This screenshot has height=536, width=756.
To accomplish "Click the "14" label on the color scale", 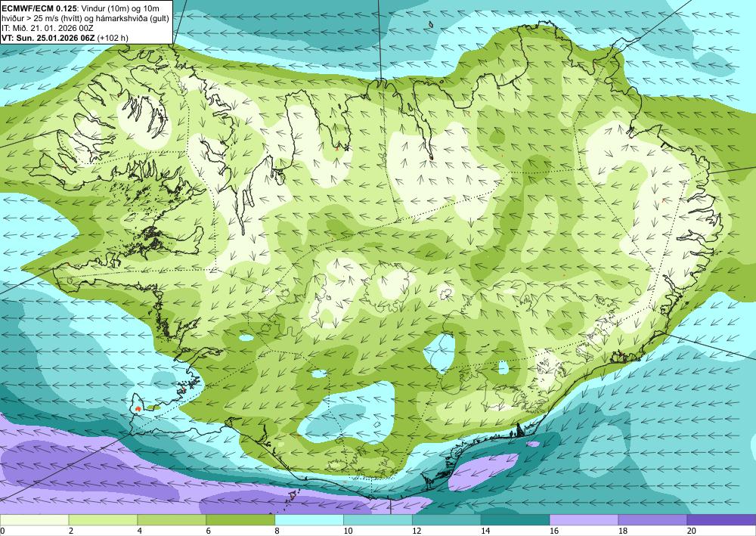I will (485, 531).
